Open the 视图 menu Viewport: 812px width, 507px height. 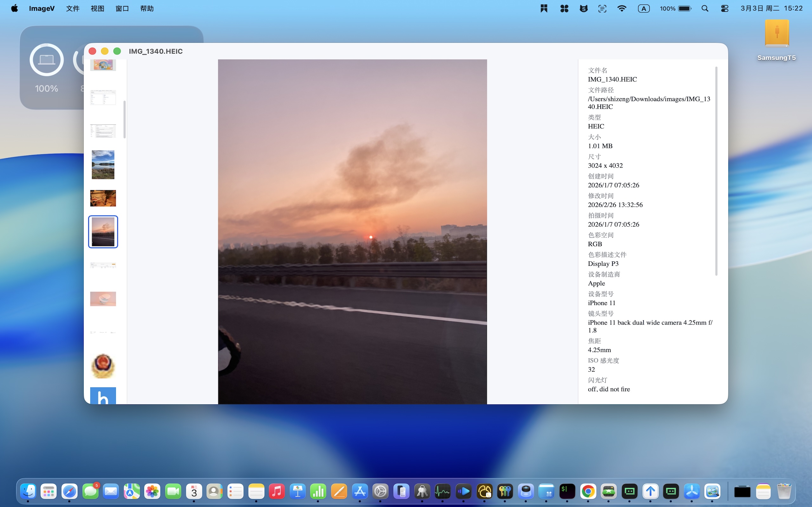point(97,8)
